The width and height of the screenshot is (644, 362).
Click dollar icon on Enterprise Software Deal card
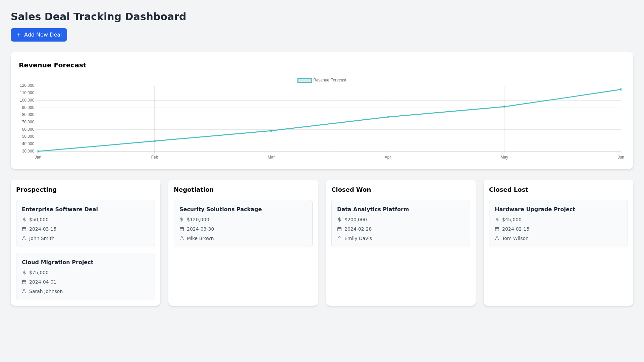coord(24,220)
